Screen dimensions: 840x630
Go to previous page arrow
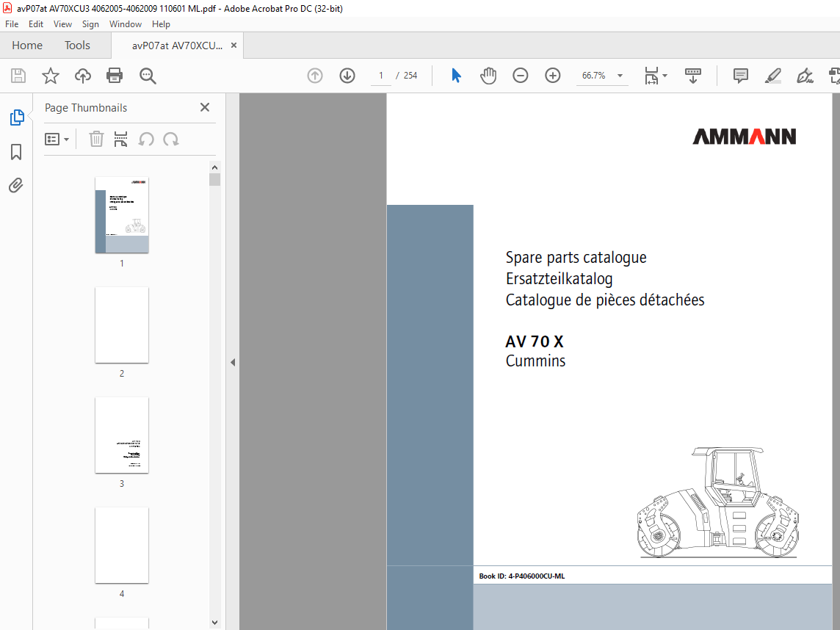(x=315, y=76)
